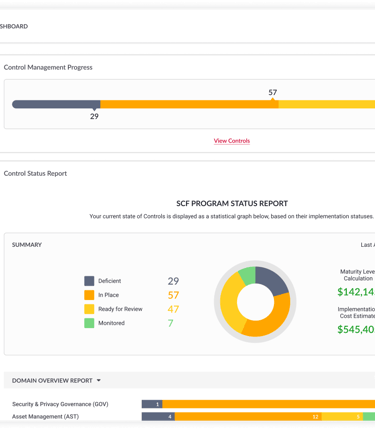Click the Deficient legend color swatch
The image size is (375, 430).
(x=89, y=281)
